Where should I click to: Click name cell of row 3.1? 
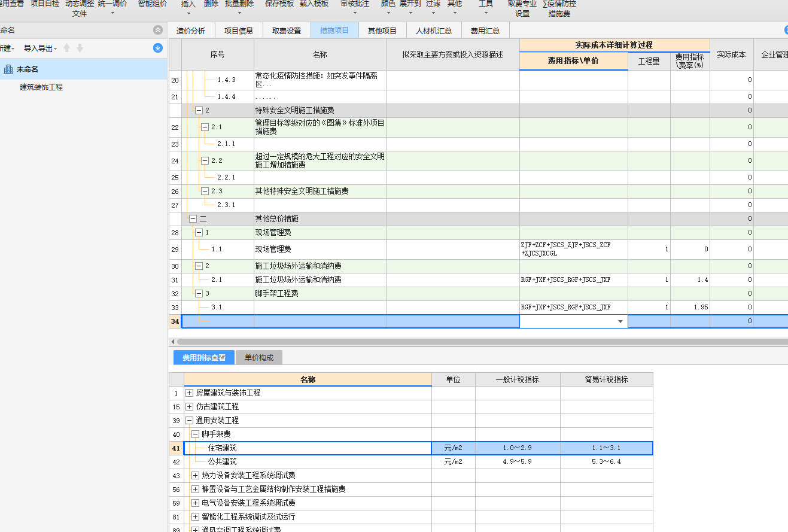click(x=320, y=307)
